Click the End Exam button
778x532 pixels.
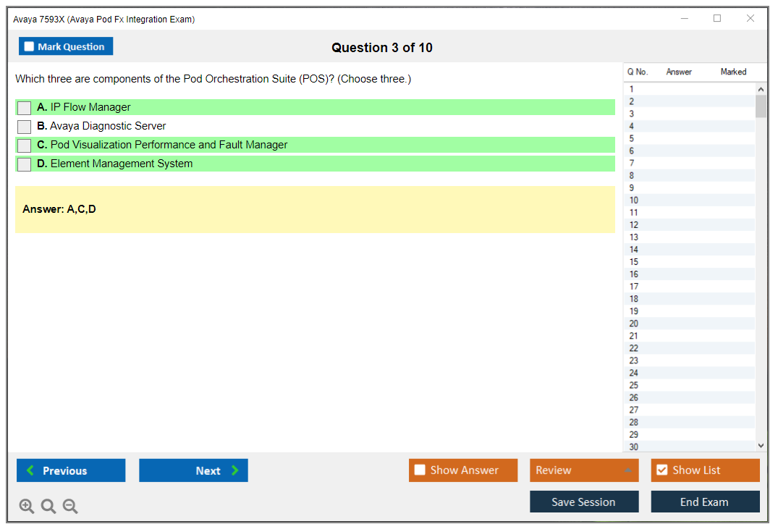coord(705,502)
